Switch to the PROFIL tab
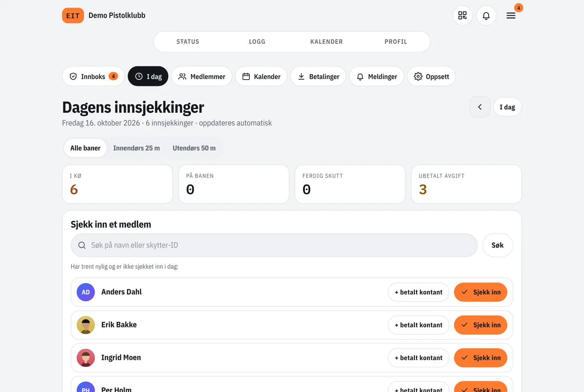 tap(396, 42)
